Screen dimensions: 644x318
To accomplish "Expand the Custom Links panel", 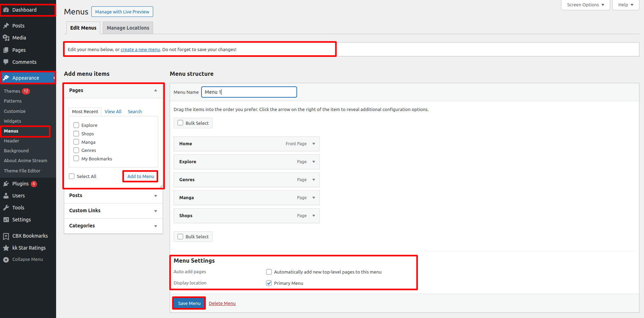I will [x=156, y=211].
